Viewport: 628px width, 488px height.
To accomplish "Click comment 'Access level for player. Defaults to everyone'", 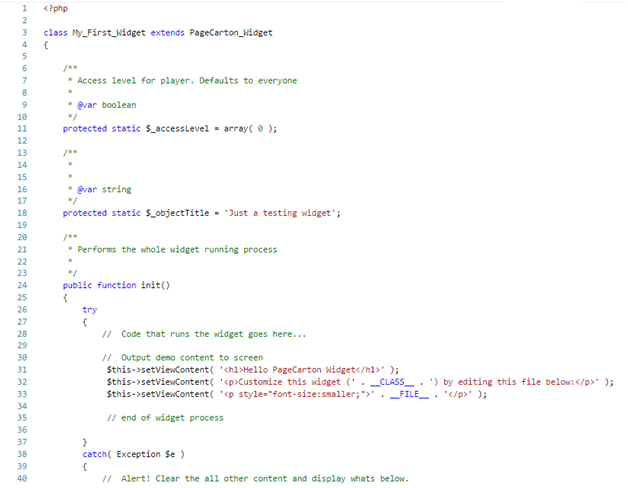I will [x=187, y=81].
